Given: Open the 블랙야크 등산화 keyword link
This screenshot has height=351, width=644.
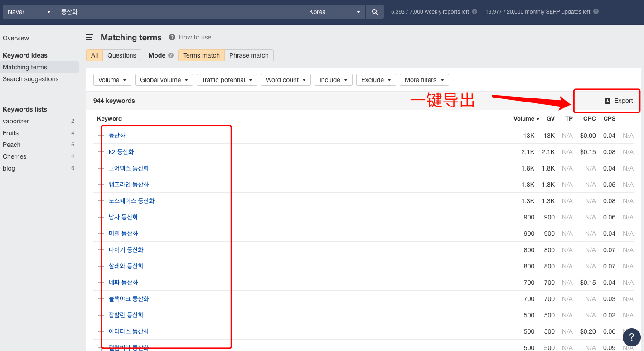Looking at the screenshot, I should [x=129, y=299].
